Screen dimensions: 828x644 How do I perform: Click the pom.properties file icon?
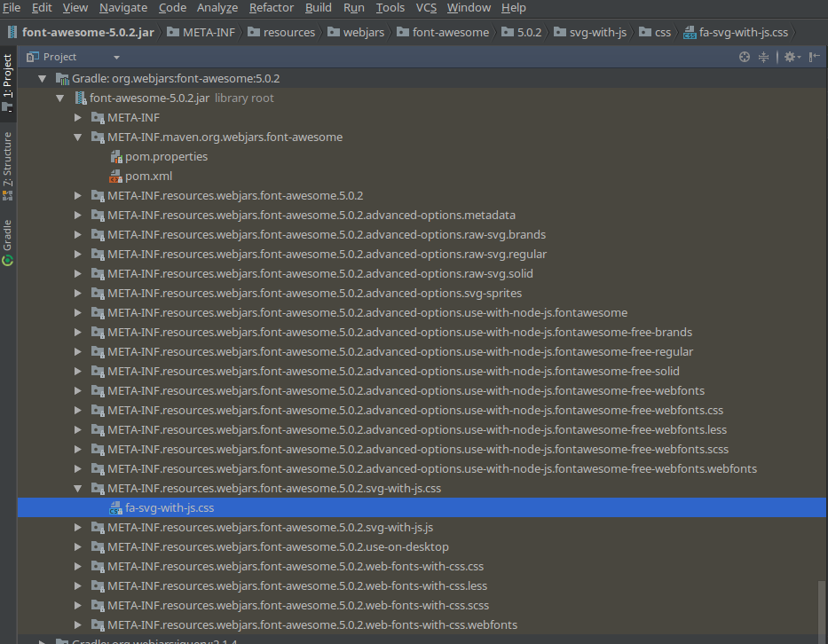(116, 157)
